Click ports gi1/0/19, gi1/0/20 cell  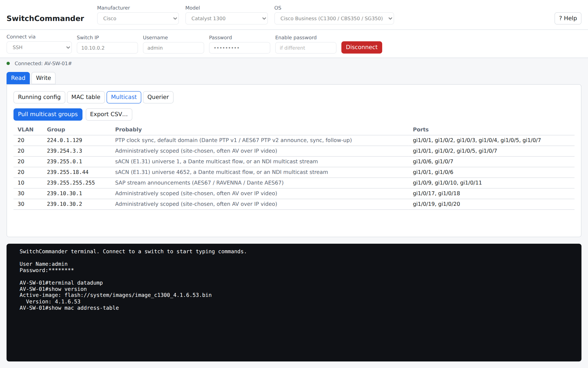[436, 204]
